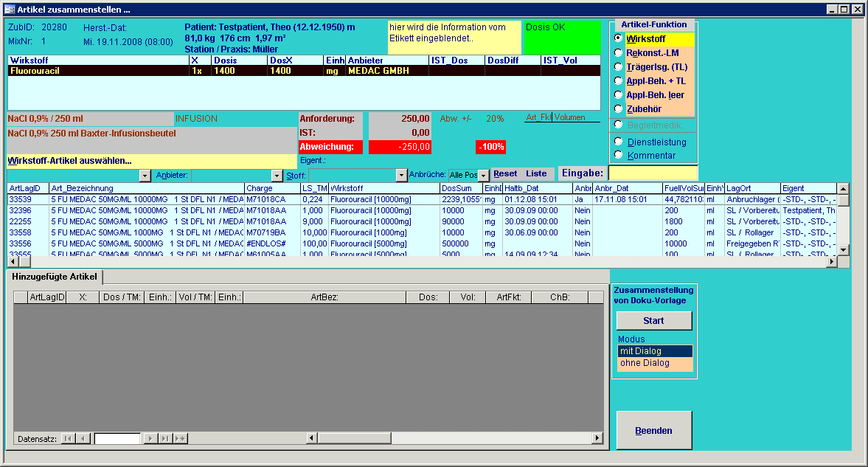868x467 pixels.
Task: Click Wirkstoff-Artikel auswählen link
Action: click(70, 161)
